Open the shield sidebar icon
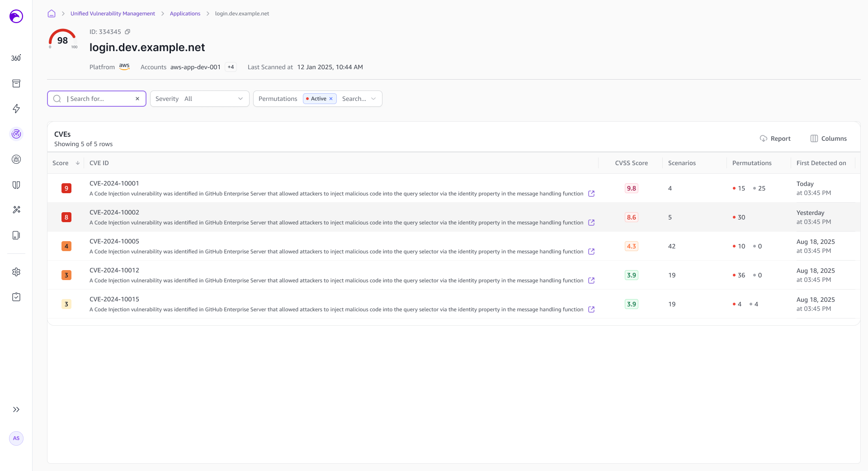 point(16,185)
